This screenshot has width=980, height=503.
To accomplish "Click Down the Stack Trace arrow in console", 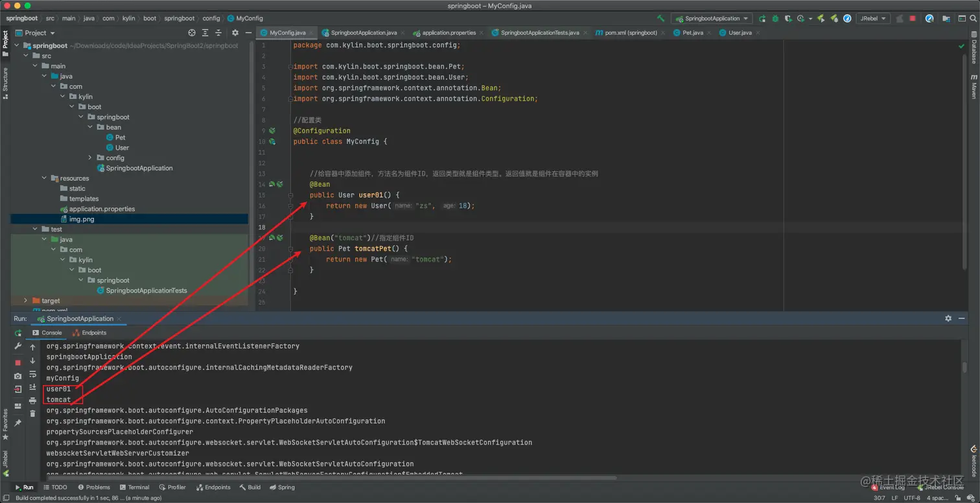I will (x=32, y=360).
